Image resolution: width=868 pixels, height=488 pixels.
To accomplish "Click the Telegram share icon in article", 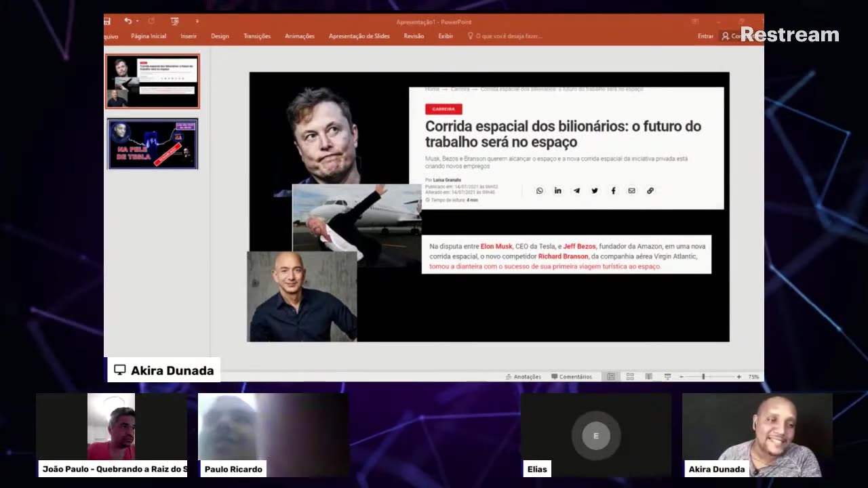I will click(576, 190).
